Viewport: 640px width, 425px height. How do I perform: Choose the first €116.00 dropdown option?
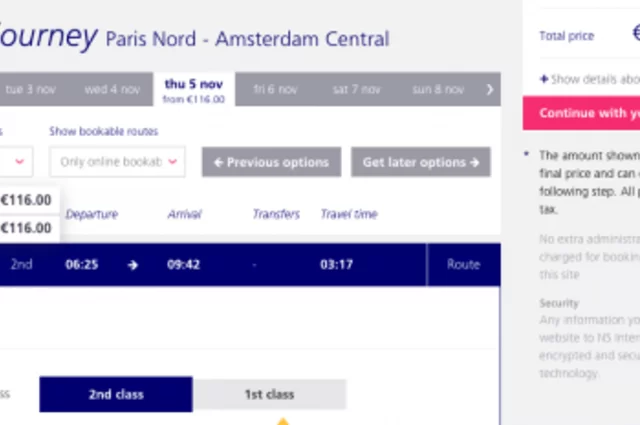[x=27, y=200]
